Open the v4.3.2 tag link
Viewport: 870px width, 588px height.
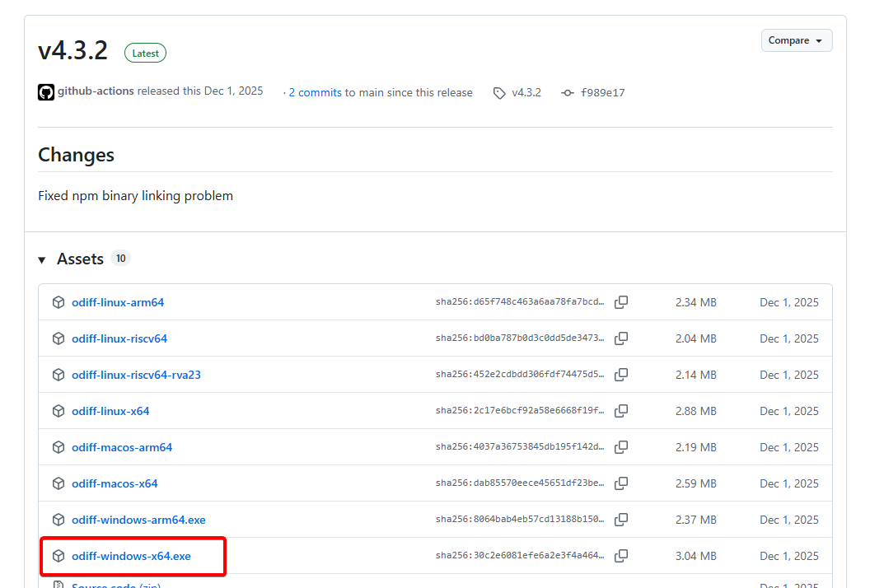pyautogui.click(x=526, y=92)
